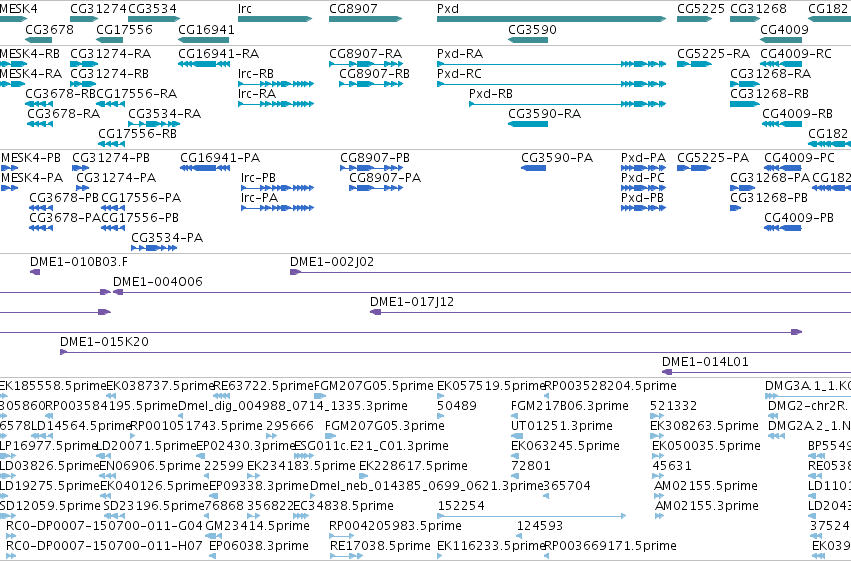This screenshot has width=851, height=561.
Task: Select EST RE63722.5prime
Action: pyautogui.click(x=263, y=386)
